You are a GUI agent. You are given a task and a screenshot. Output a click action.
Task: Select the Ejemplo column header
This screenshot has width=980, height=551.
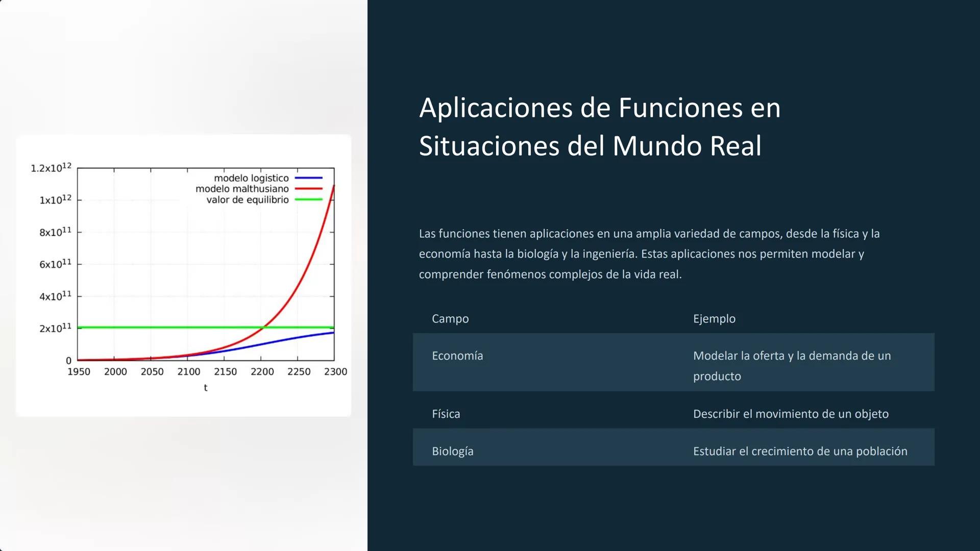coord(714,318)
